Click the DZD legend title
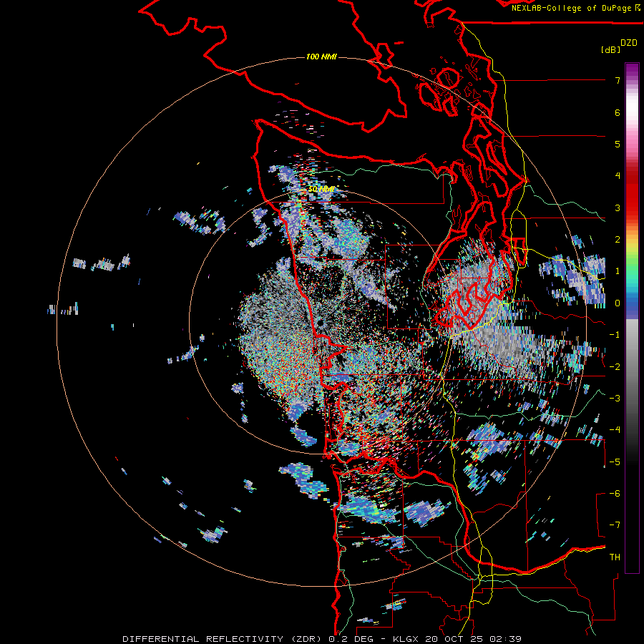Viewport: 644px width, 644px height. (x=629, y=43)
